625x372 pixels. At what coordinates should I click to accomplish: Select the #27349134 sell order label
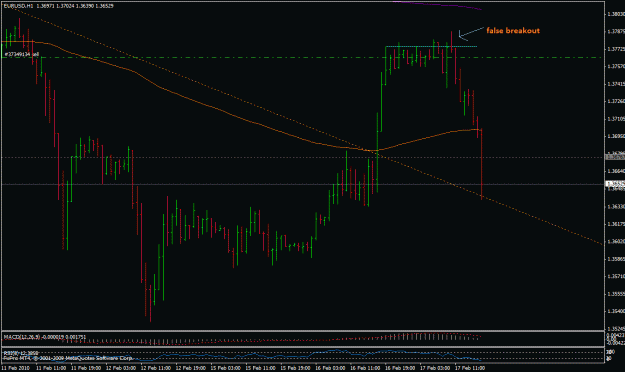click(22, 54)
